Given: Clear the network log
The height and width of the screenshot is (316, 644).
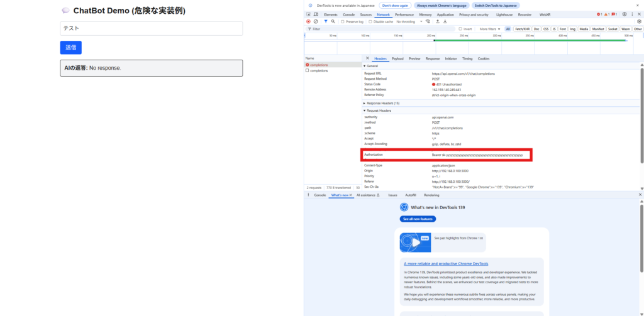Looking at the screenshot, I should [316, 21].
